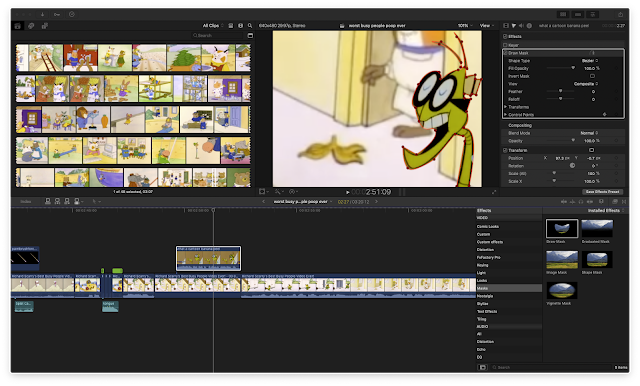Open the All Clips filter dropdown
Screen dimensions: 640x386
click(213, 26)
